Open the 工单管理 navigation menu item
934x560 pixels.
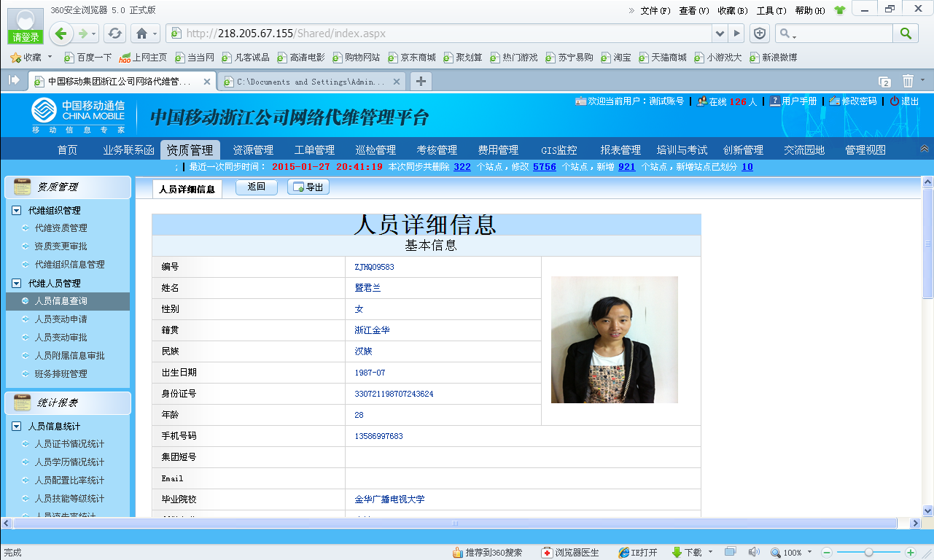[x=314, y=150]
